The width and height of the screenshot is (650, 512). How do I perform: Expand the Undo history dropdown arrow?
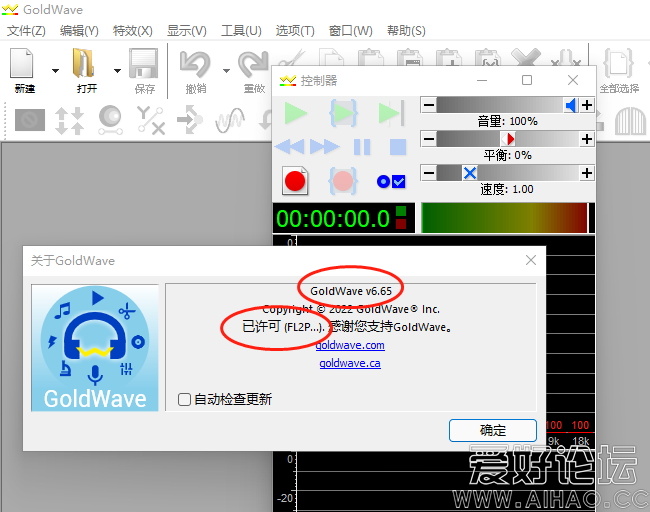pyautogui.click(x=226, y=71)
